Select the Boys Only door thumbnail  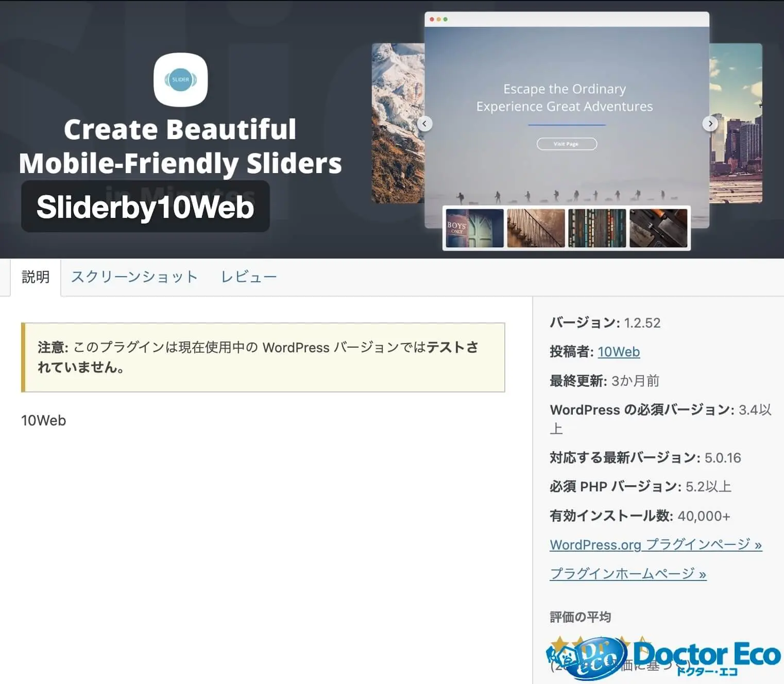click(x=475, y=228)
